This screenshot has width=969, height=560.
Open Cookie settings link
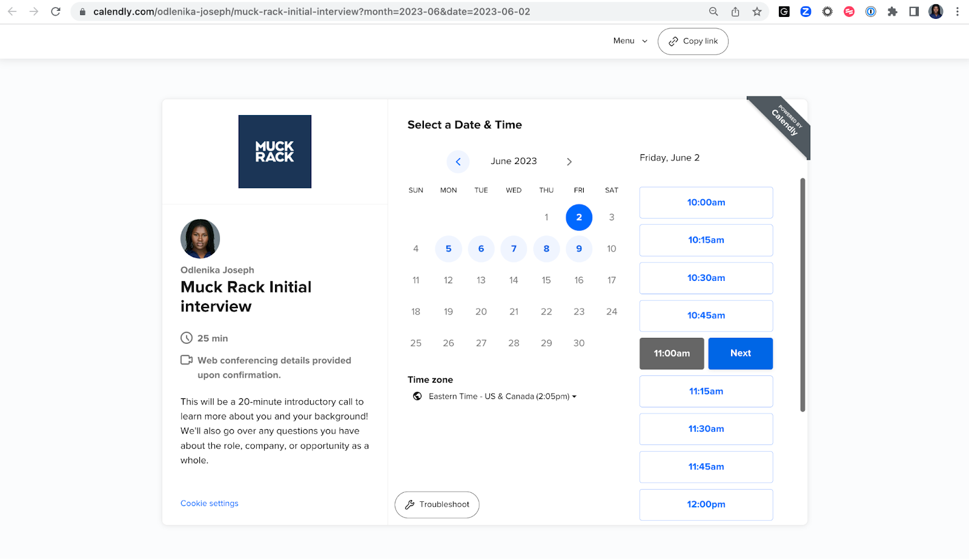[x=210, y=504]
